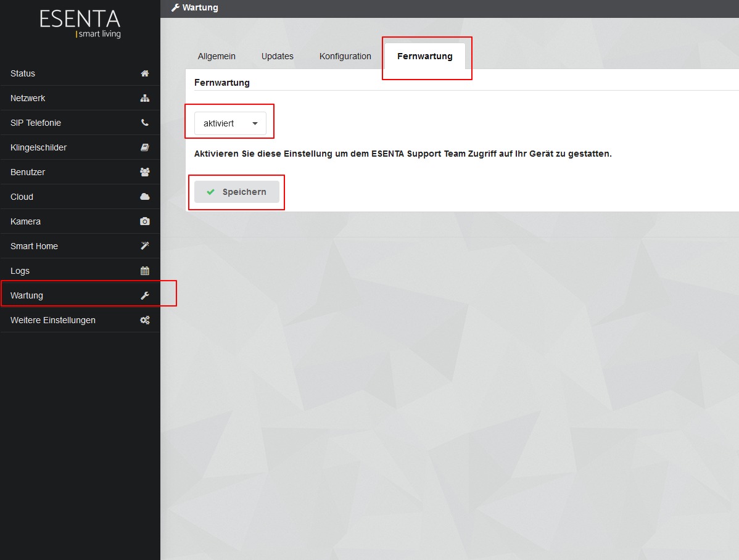Open the Cloud settings entry
This screenshot has width=739, height=560.
(x=80, y=197)
